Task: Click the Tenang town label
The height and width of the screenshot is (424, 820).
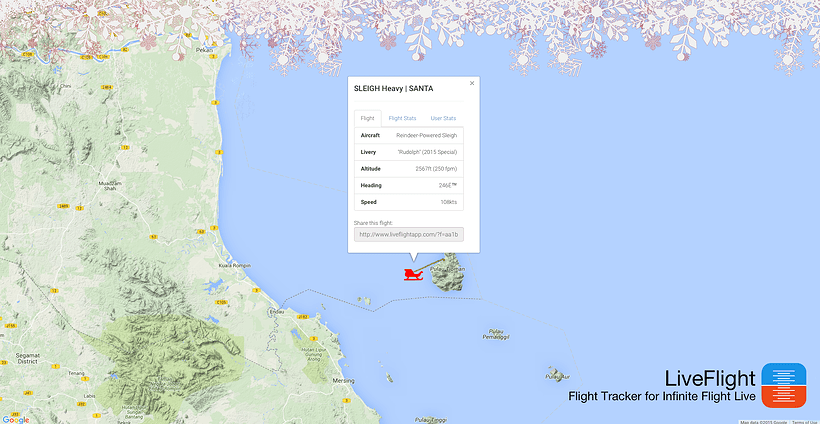Action: [76, 373]
